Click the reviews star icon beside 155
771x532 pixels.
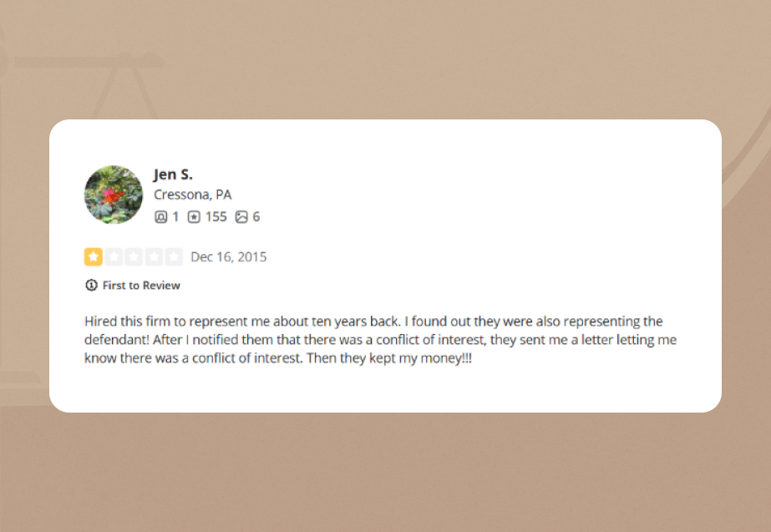coord(194,217)
